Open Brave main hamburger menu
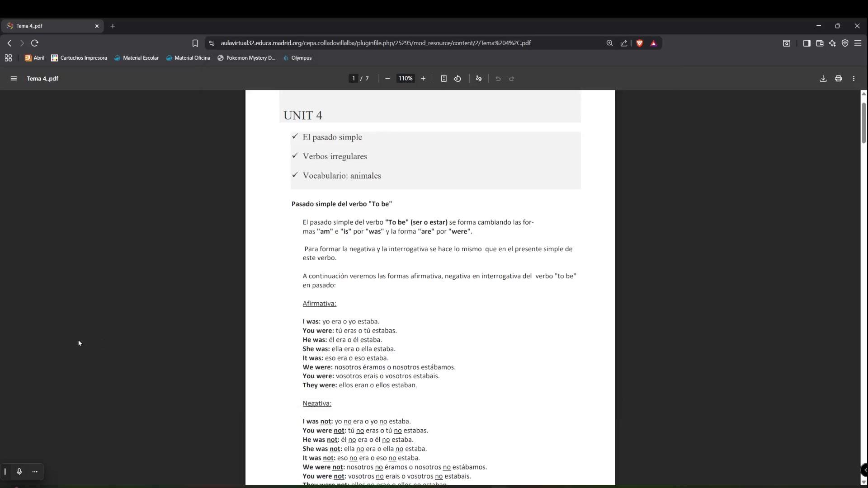Image resolution: width=868 pixels, height=488 pixels. tap(858, 43)
